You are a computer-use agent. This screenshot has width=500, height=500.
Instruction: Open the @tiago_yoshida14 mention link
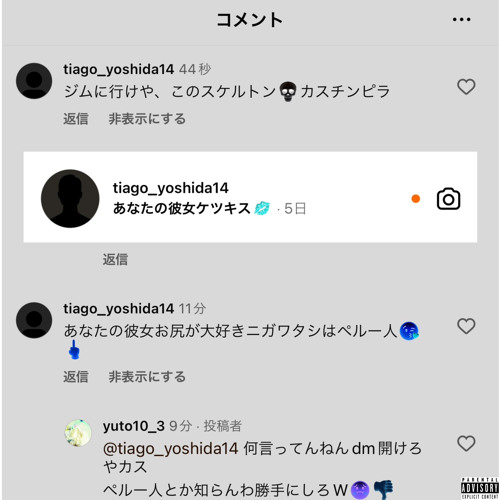pos(171,449)
